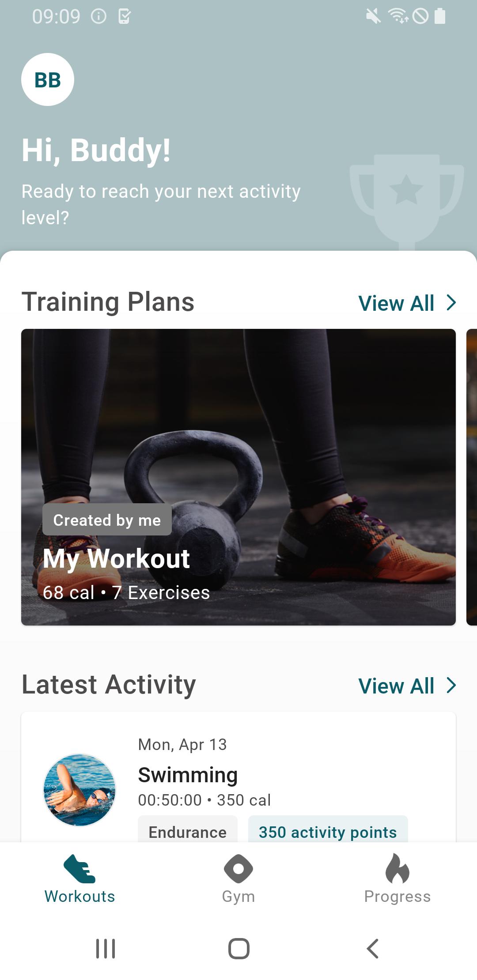Tap the Android home button icon
477x980 pixels.
coord(238,948)
